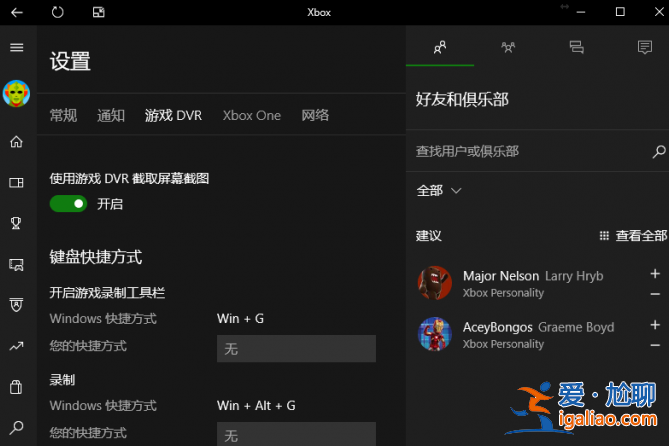Image resolution: width=669 pixels, height=446 pixels.
Task: Open My Games icon in sidebar
Action: [17, 183]
